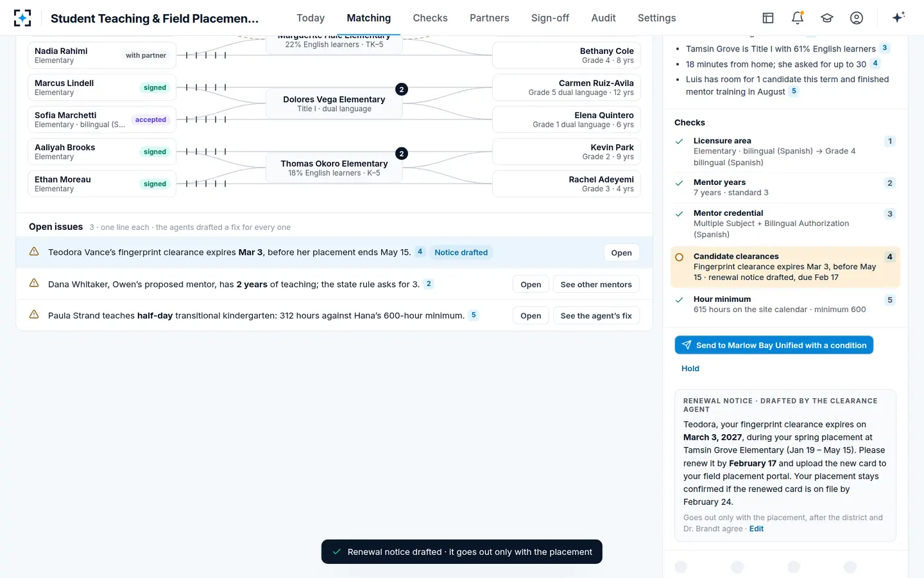Image resolution: width=924 pixels, height=578 pixels.
Task: Click the count badge on Dolores Vega Elementary
Action: click(402, 89)
